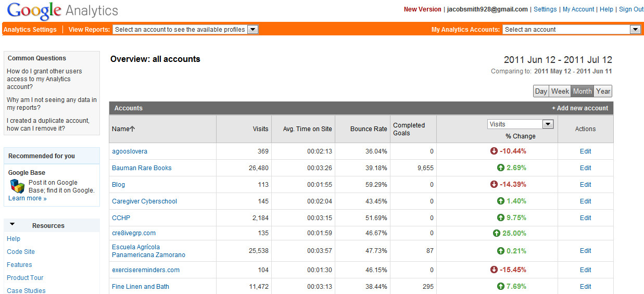Click the Google Base colored box icon

pos(18,186)
